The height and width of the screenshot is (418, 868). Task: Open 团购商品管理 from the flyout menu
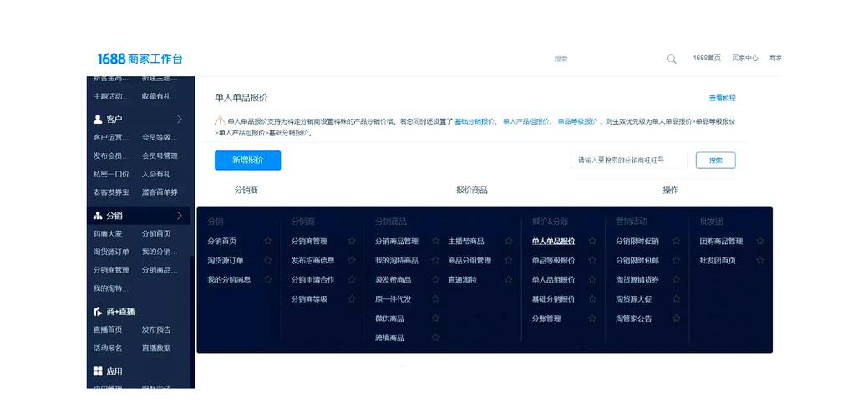coord(721,242)
